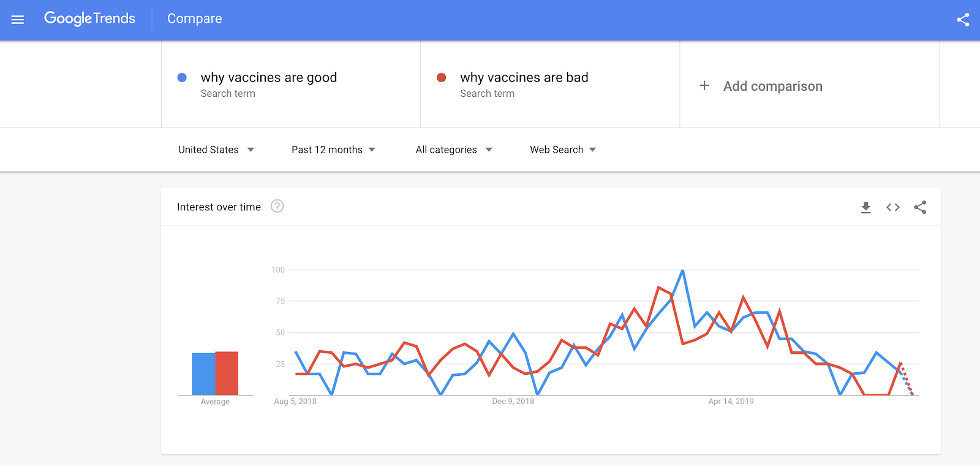Edit the "why vaccines are good" term
The height and width of the screenshot is (466, 980).
269,77
